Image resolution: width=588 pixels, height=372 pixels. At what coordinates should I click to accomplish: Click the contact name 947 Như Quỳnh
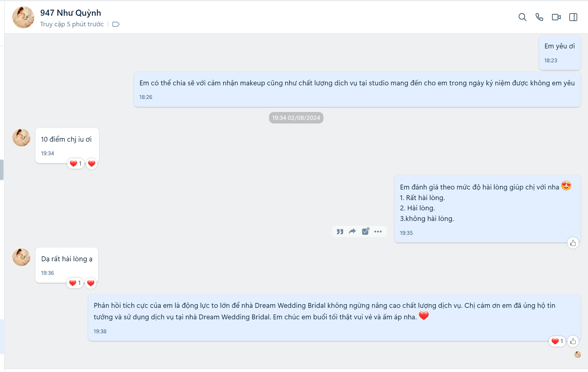pos(71,13)
